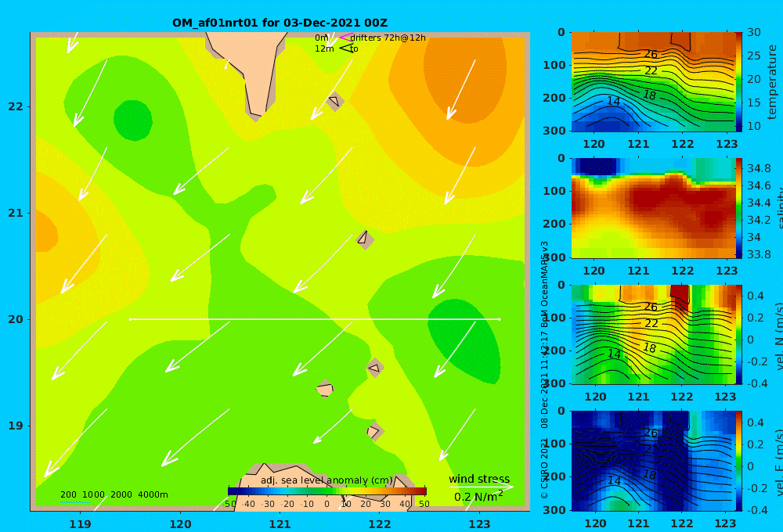
Task: Click the vel. N colorbar
Action: tap(738, 334)
